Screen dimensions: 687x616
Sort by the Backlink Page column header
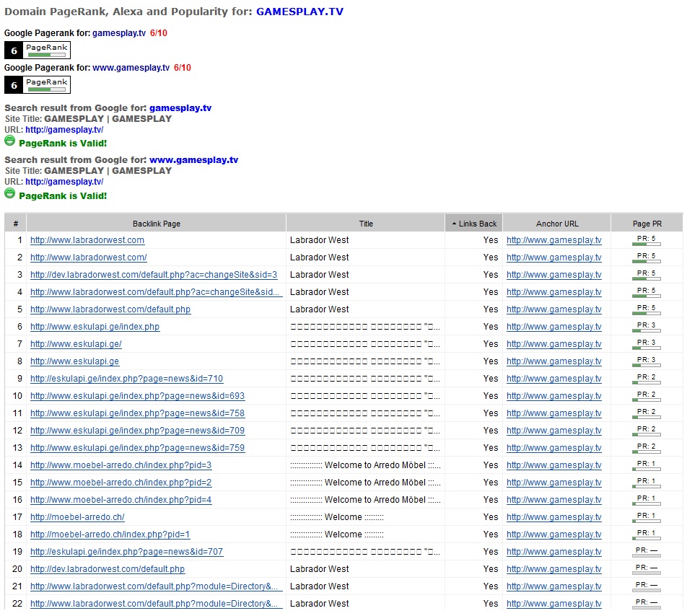(x=157, y=224)
